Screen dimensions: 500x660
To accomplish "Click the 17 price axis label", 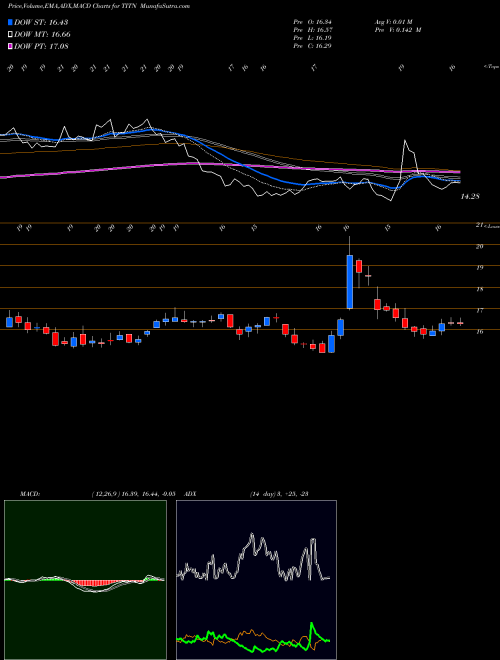I will 479,310.
